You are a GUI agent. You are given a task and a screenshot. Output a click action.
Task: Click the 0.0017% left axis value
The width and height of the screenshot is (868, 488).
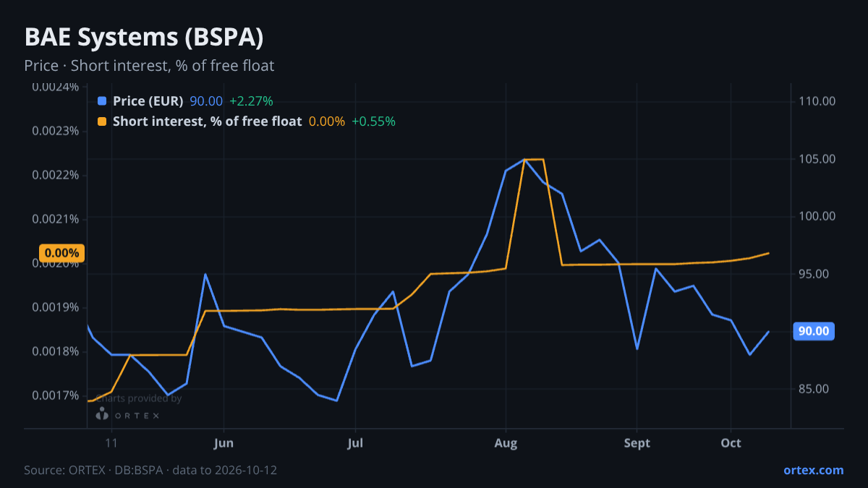pyautogui.click(x=55, y=396)
